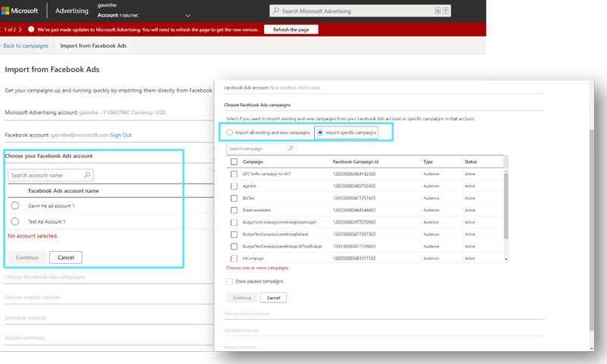
Task: Click the Choose one or more campaigns error message
Action: click(x=257, y=268)
